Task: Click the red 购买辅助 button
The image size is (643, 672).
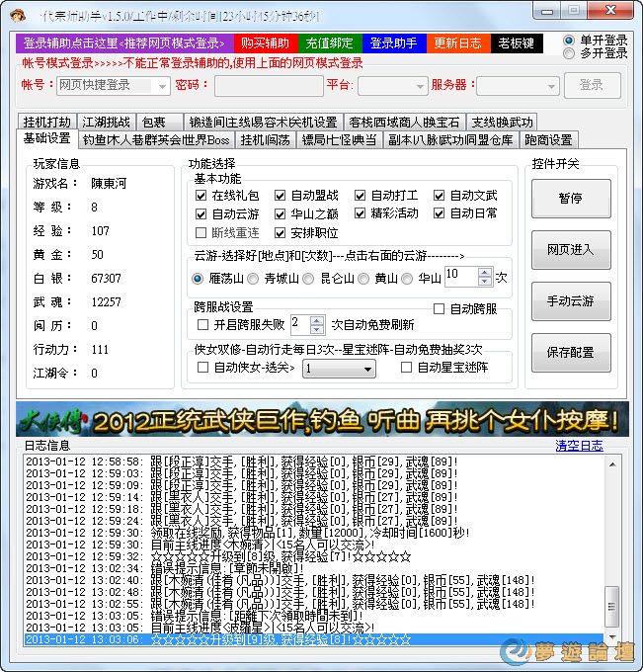Action: (265, 43)
